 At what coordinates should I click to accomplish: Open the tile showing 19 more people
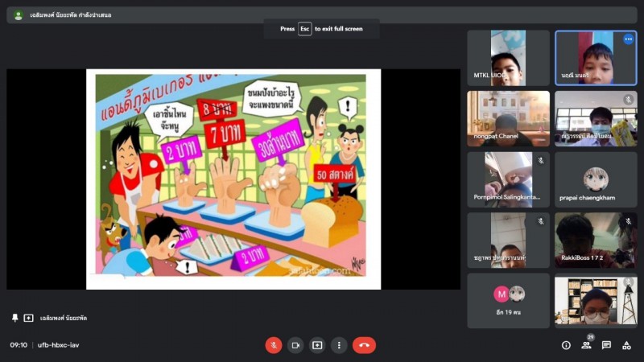(508, 301)
